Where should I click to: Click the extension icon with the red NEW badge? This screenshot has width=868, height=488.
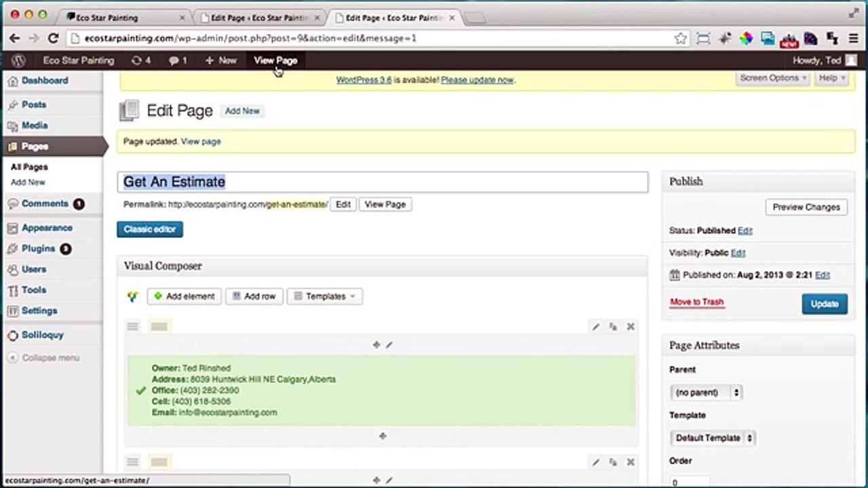pyautogui.click(x=789, y=40)
